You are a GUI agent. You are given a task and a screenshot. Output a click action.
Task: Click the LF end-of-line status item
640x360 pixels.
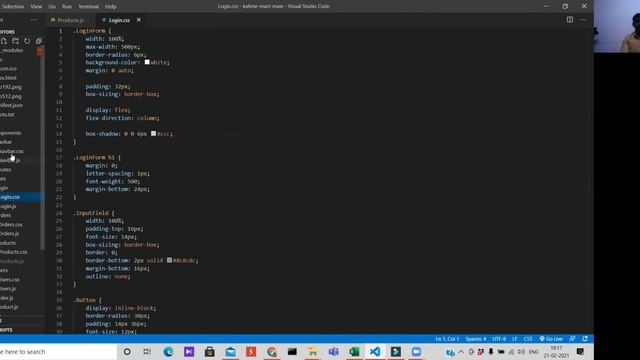(514, 339)
